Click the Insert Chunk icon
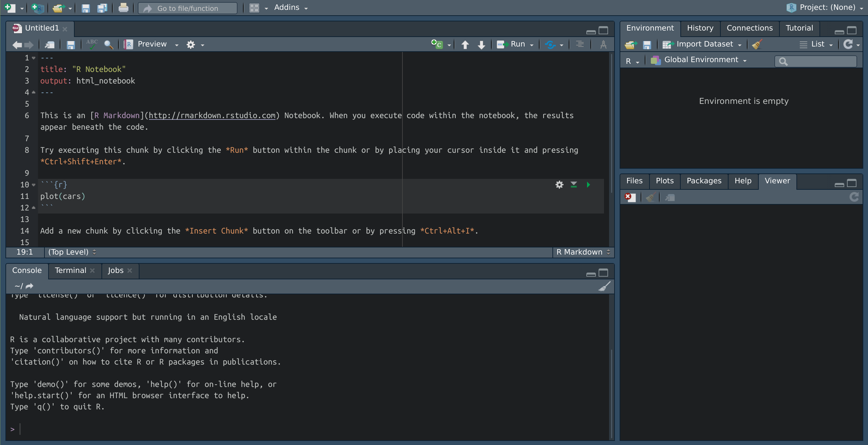Viewport: 868px width, 445px height. coord(437,44)
